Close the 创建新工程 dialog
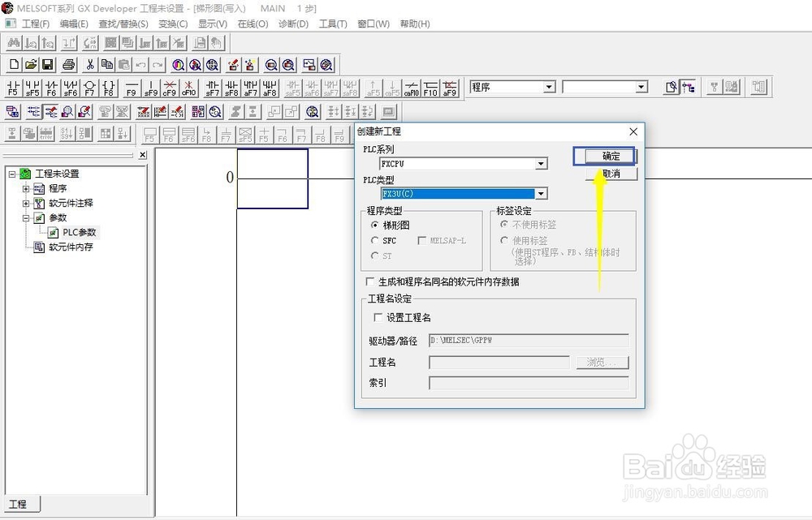This screenshot has width=812, height=520. click(633, 132)
